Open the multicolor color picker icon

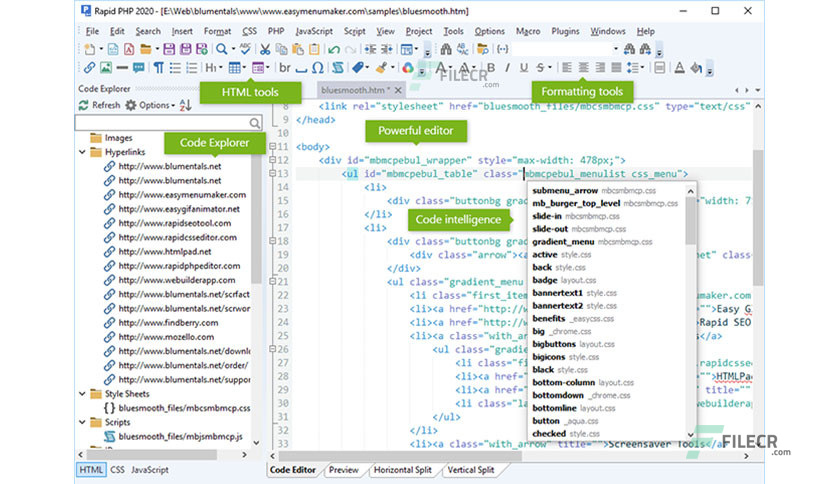tap(407, 68)
